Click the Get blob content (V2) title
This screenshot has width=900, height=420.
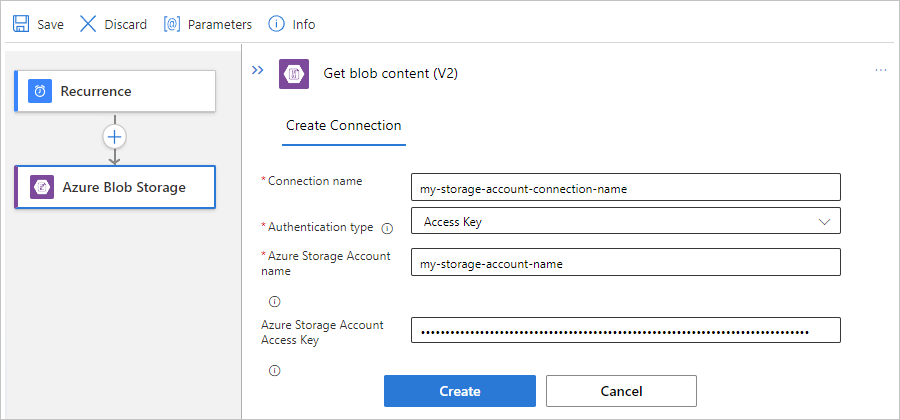click(391, 73)
